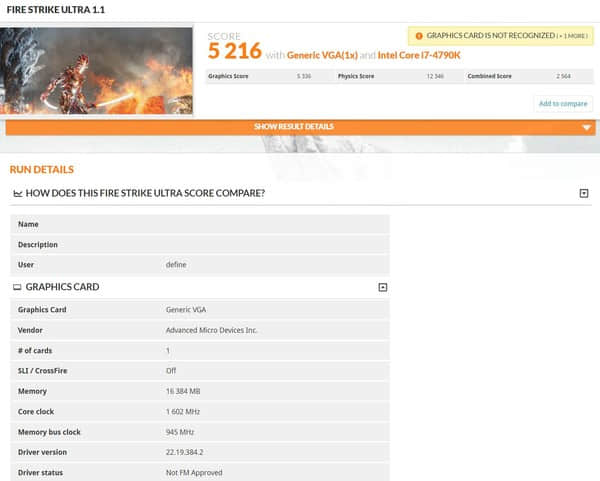The width and height of the screenshot is (600, 481).
Task: Click the FIRE STRIKE ULTRA 1.1 title
Action: [56, 10]
